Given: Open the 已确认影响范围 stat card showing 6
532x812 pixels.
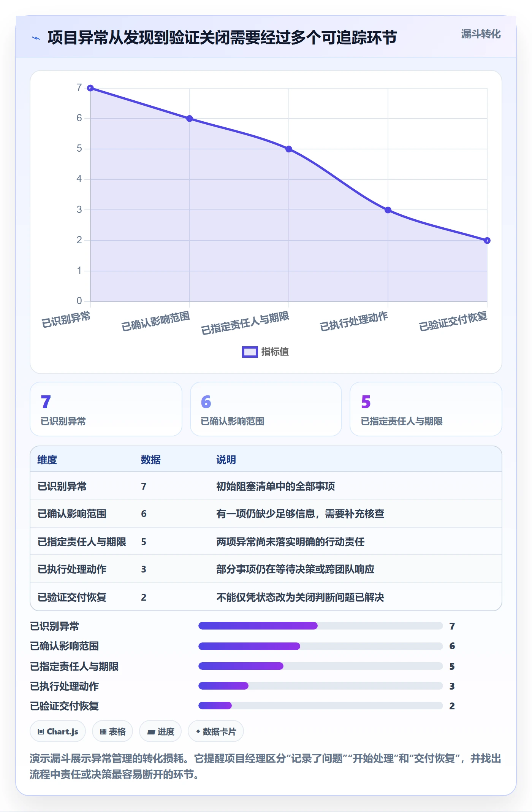Looking at the screenshot, I should click(266, 409).
